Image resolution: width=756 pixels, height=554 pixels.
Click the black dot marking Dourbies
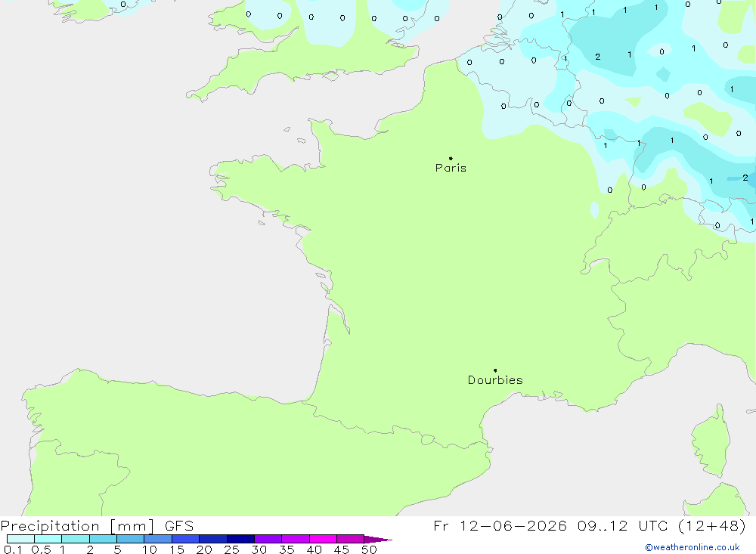tap(495, 370)
